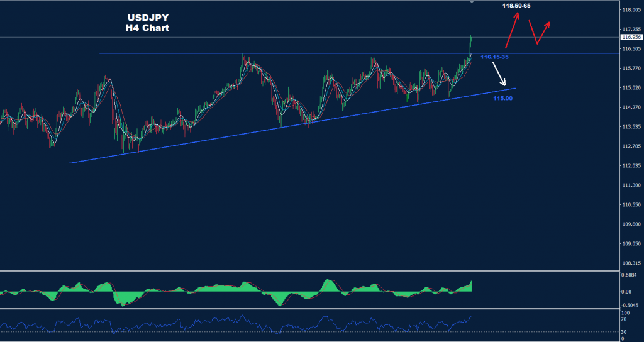Click the 112.035 price axis value
Screen dimensions: 644x342
pyautogui.click(x=631, y=166)
